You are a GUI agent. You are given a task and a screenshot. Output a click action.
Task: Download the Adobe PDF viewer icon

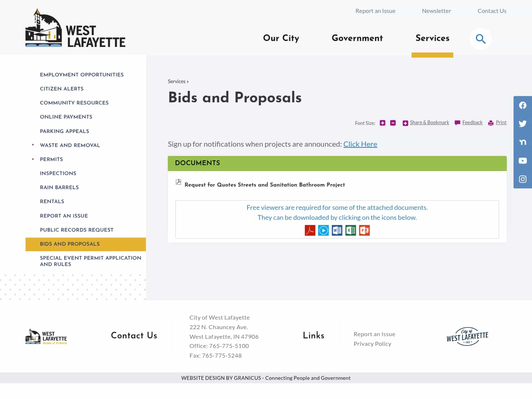pyautogui.click(x=310, y=230)
